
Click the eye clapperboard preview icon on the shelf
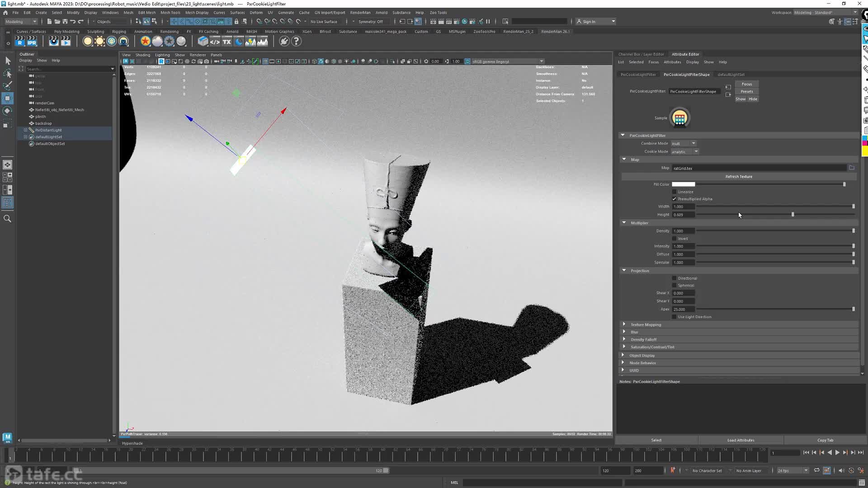point(54,42)
